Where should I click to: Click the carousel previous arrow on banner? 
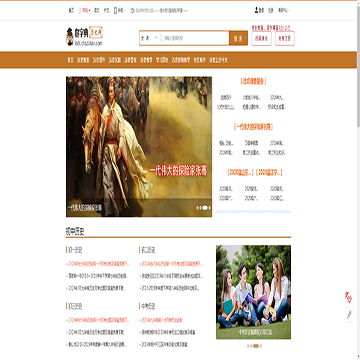coord(70,147)
